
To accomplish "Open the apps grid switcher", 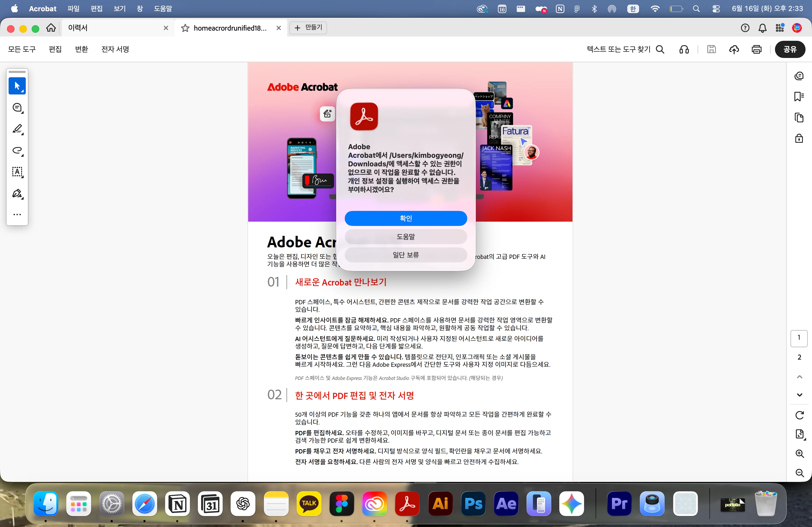I will point(780,28).
